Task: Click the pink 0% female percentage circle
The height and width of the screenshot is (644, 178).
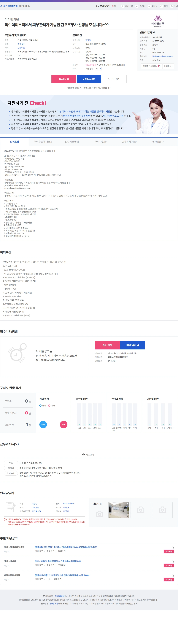Action: (64, 425)
